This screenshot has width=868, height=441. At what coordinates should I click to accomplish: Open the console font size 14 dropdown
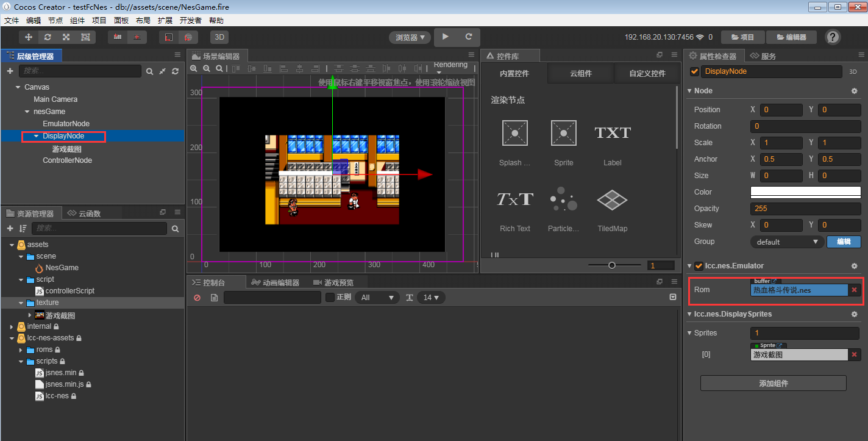point(431,298)
